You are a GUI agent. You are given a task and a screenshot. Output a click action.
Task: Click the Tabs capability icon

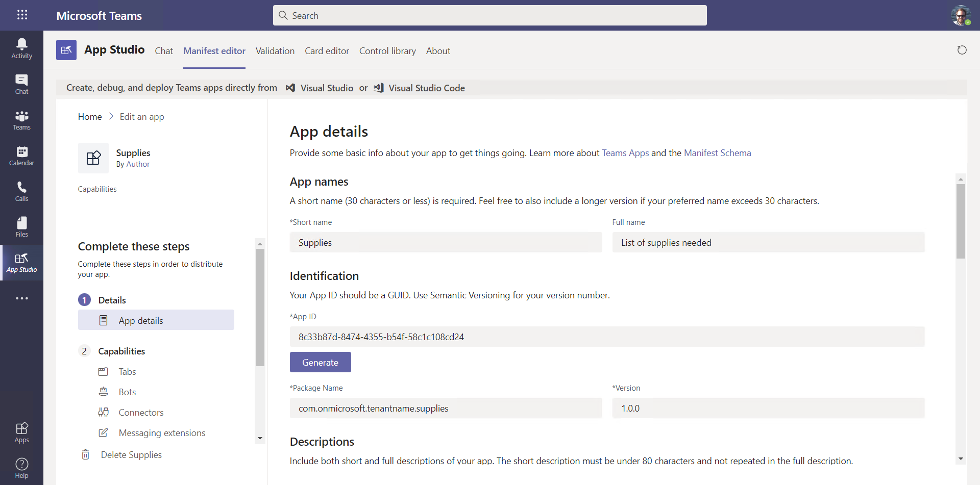[103, 371]
